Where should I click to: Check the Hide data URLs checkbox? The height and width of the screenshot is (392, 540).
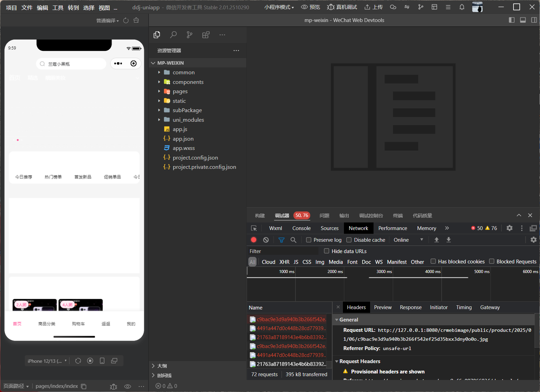327,251
